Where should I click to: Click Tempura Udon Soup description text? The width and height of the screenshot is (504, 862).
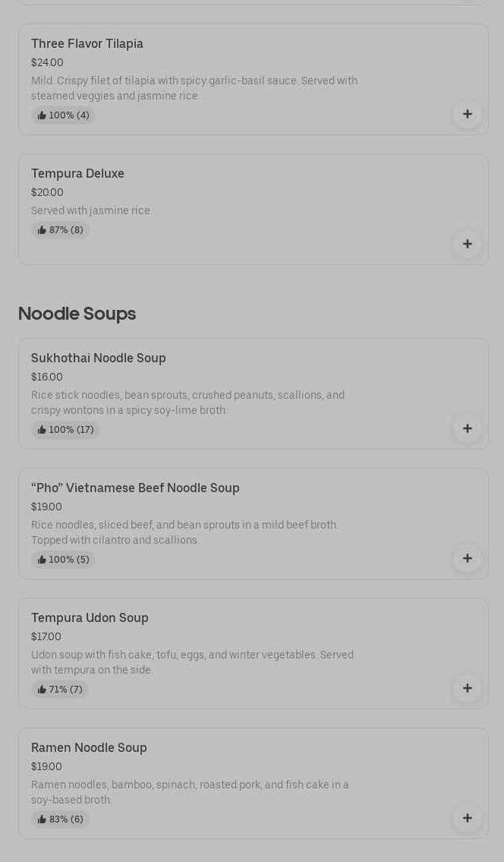point(192,662)
